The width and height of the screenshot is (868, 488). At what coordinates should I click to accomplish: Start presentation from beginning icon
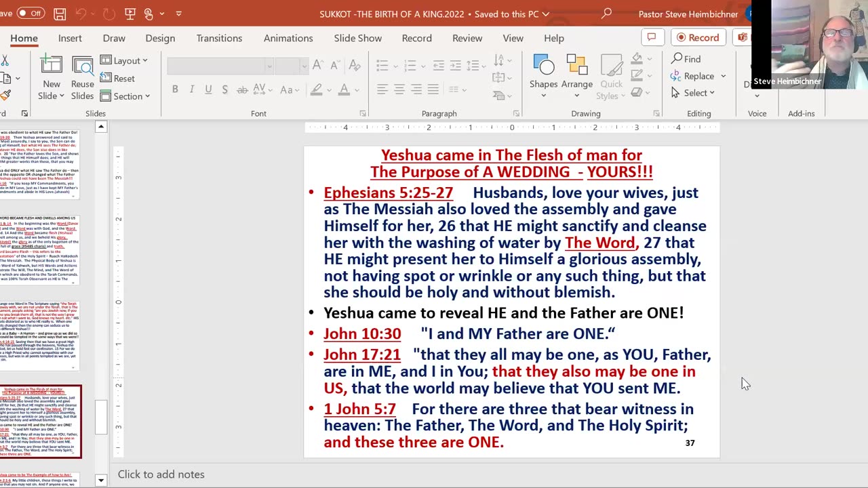click(131, 14)
